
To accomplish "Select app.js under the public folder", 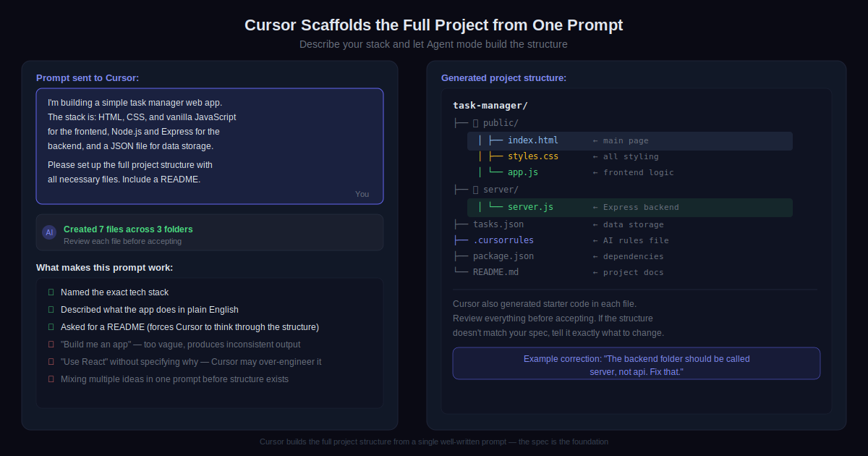I will click(522, 172).
